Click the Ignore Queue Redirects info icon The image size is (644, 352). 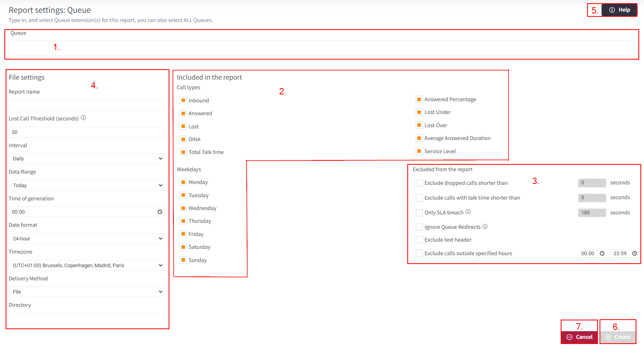pyautogui.click(x=485, y=226)
